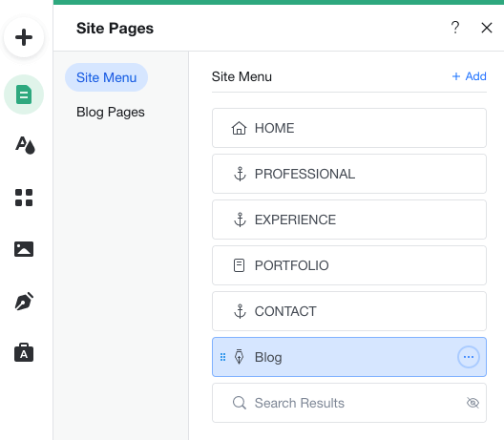
Task: Select the Blog page item
Action: click(x=349, y=357)
